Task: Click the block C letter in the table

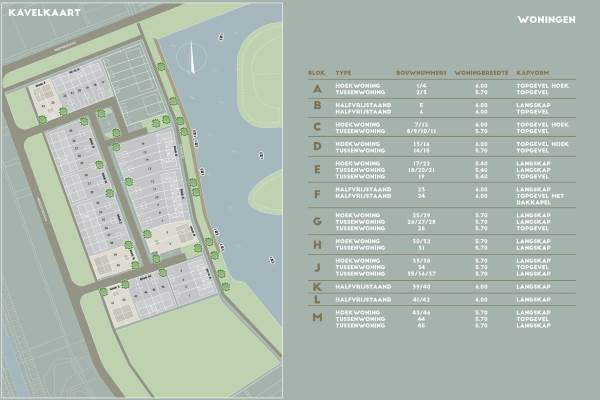Action: 317,127
